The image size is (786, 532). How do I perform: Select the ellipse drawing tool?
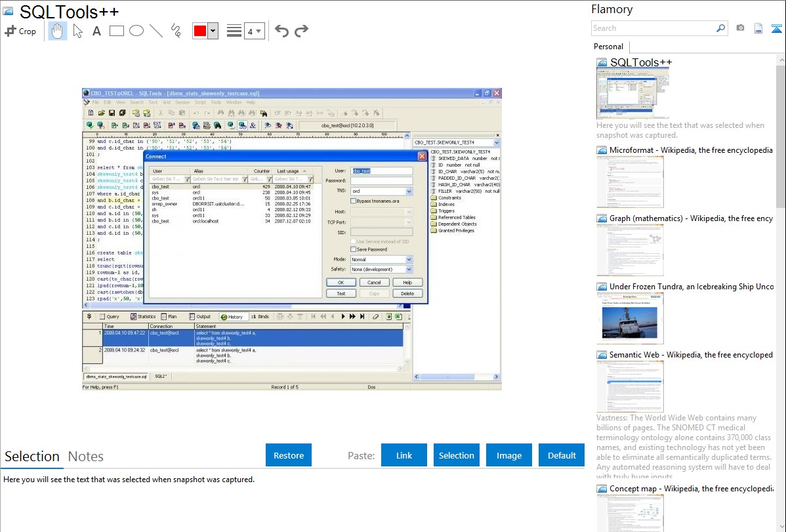[136, 31]
